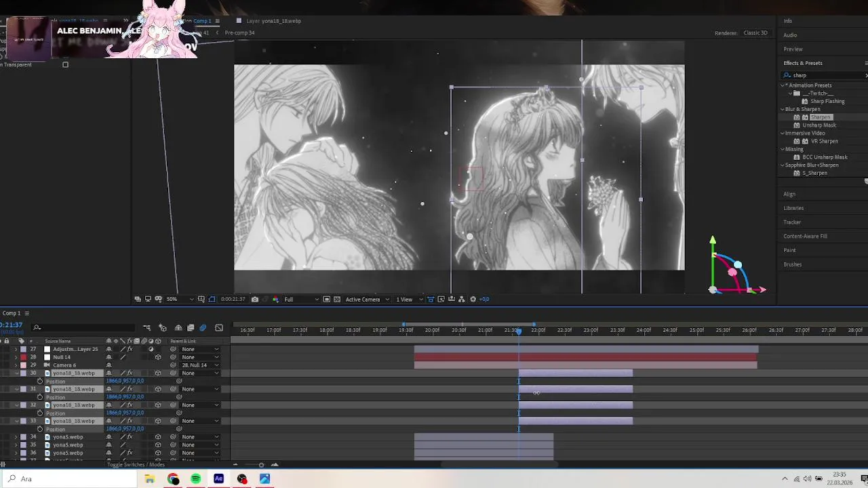Click the fx switch on Adjustment Layer 25
The image size is (868, 488).
pyautogui.click(x=130, y=349)
